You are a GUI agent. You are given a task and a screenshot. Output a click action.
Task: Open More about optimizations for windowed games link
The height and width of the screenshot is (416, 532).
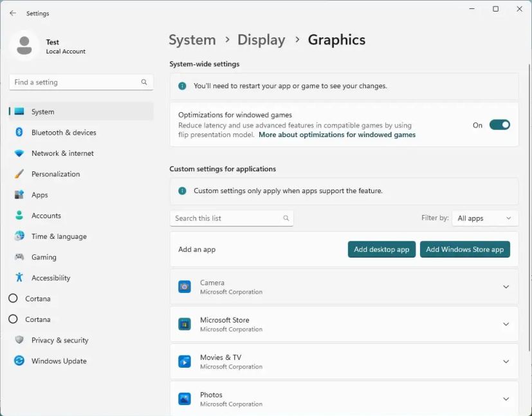[337, 135]
